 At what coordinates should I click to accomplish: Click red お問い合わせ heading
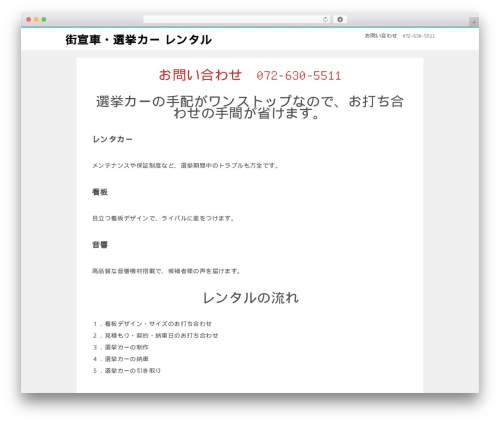click(x=200, y=75)
